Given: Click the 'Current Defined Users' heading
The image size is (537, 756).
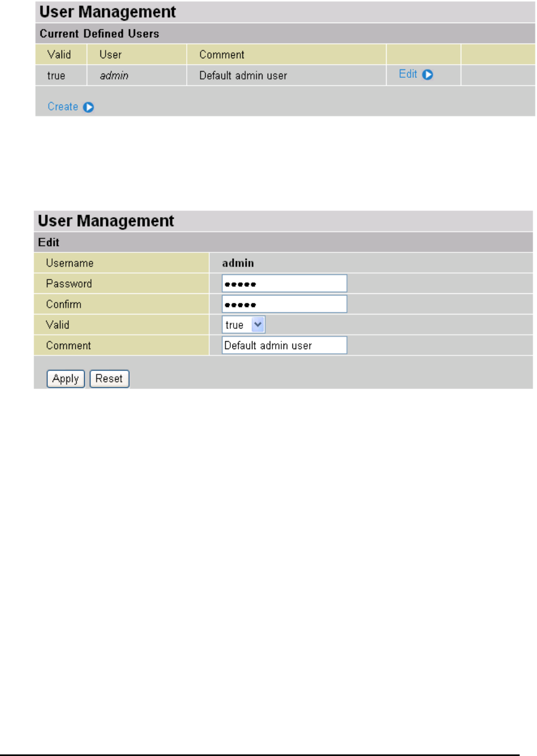Looking at the screenshot, I should click(99, 34).
